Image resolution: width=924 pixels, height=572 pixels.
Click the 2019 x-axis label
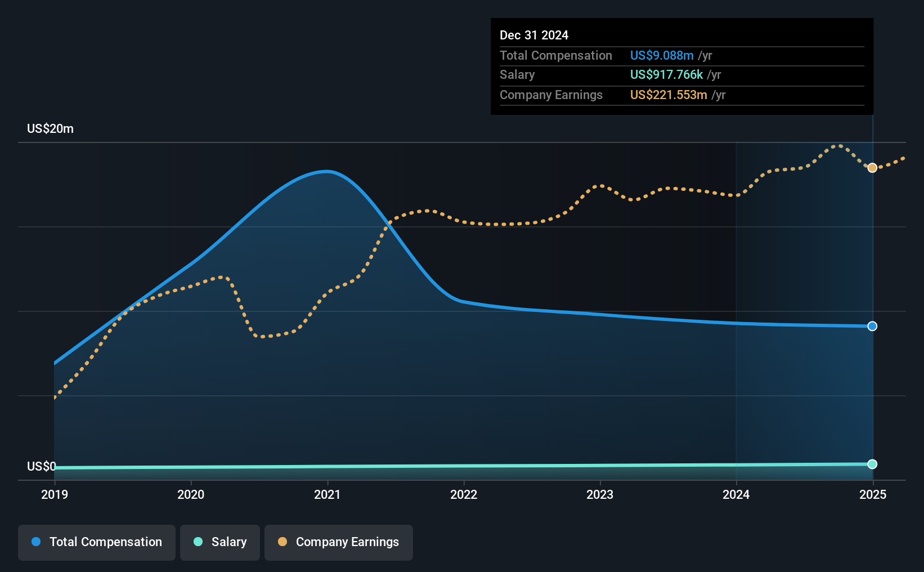coord(55,494)
